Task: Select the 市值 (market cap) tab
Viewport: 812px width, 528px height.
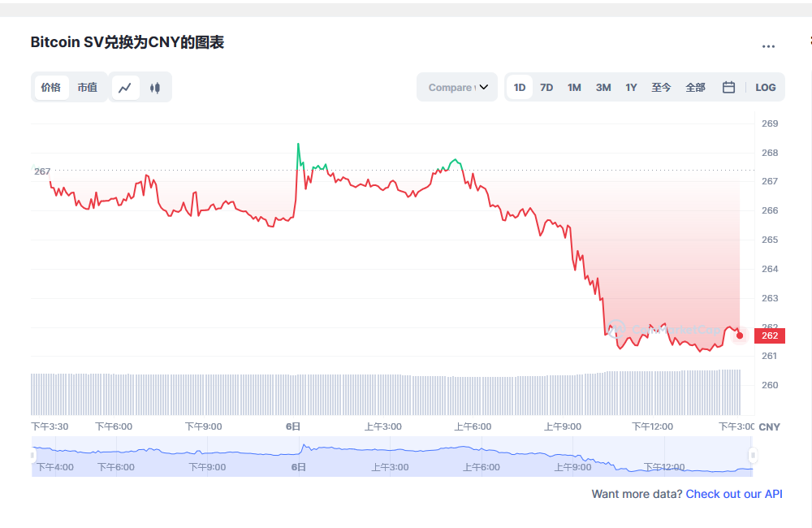Action: [88, 88]
